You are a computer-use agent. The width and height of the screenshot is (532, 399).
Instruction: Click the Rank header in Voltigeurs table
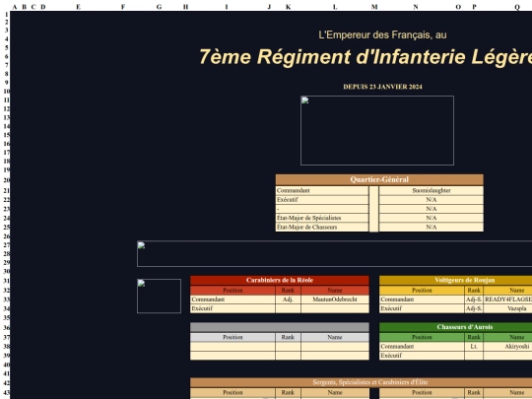click(x=474, y=291)
